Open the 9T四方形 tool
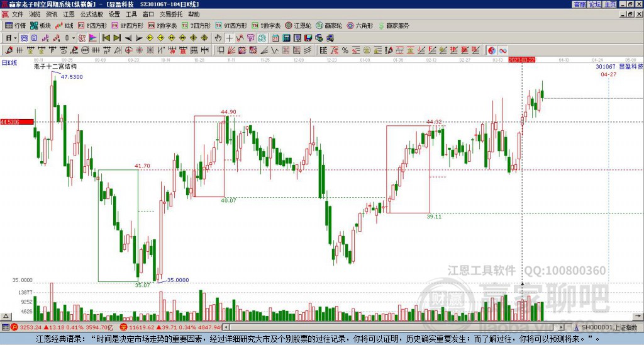This screenshot has width=644, height=345. click(231, 25)
